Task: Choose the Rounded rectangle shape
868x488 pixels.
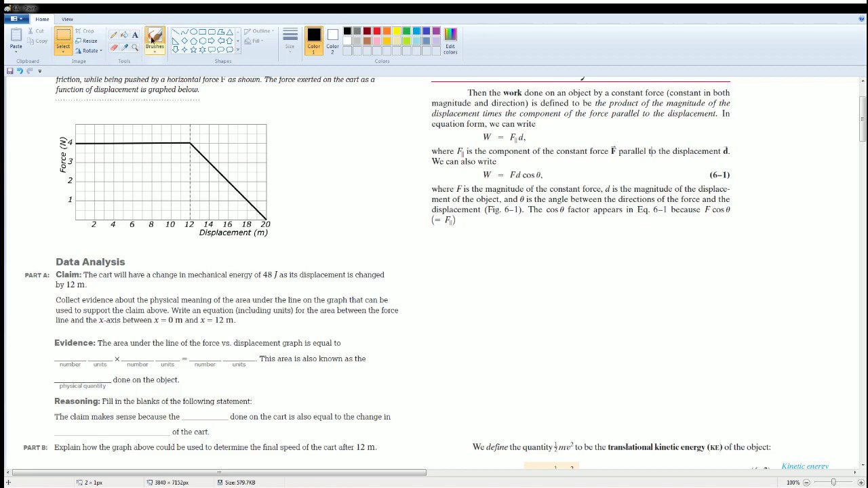Action: tap(212, 32)
